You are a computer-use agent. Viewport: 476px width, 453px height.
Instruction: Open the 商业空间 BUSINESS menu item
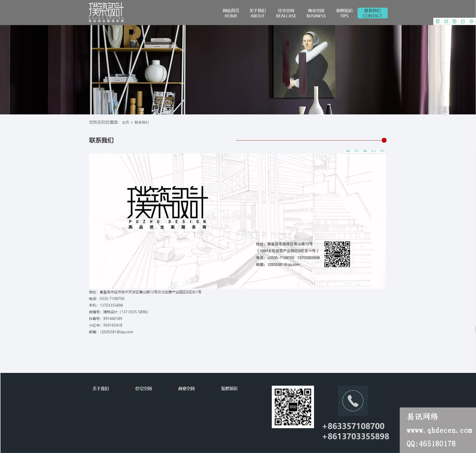click(x=316, y=13)
